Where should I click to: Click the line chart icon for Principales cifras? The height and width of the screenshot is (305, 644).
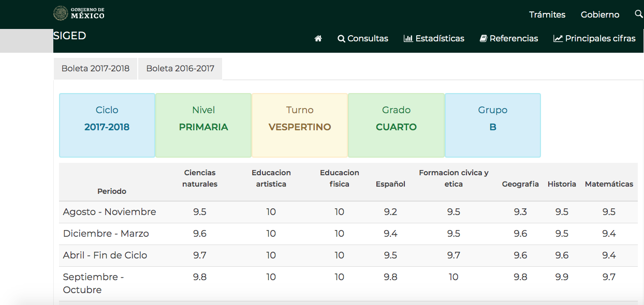[x=558, y=39]
